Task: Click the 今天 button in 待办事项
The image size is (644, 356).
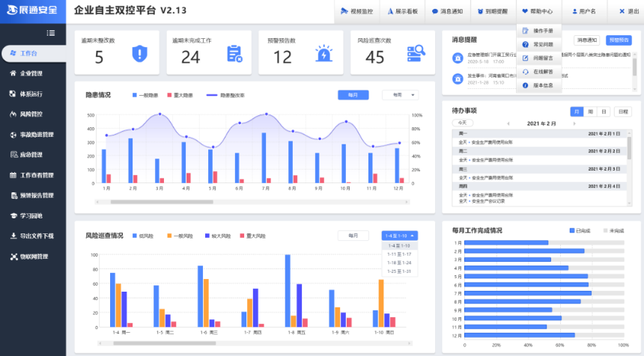Action: (463, 123)
